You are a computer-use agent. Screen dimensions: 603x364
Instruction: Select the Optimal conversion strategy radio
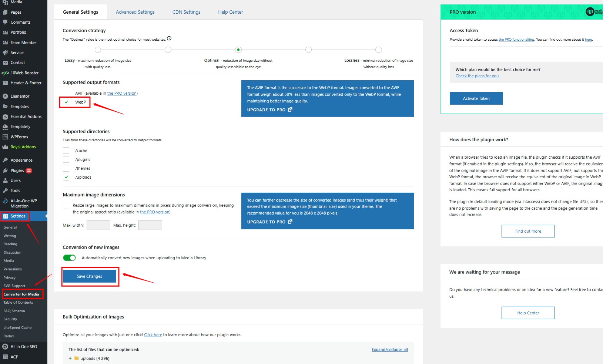click(x=238, y=50)
